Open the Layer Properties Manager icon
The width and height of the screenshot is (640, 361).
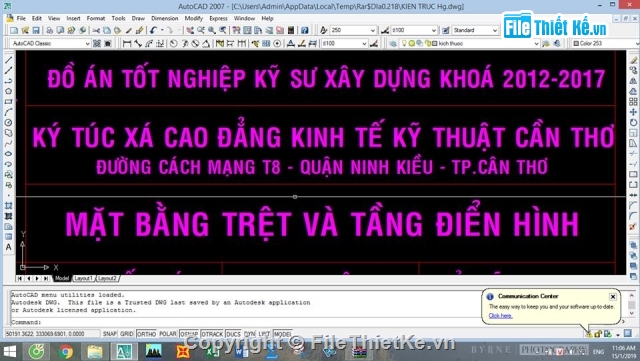click(393, 43)
